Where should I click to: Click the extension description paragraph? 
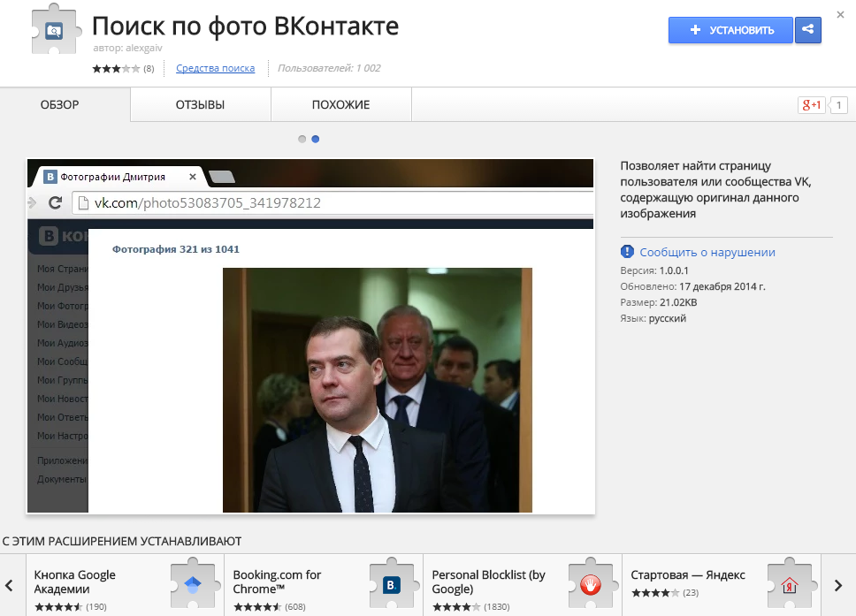pyautogui.click(x=715, y=189)
